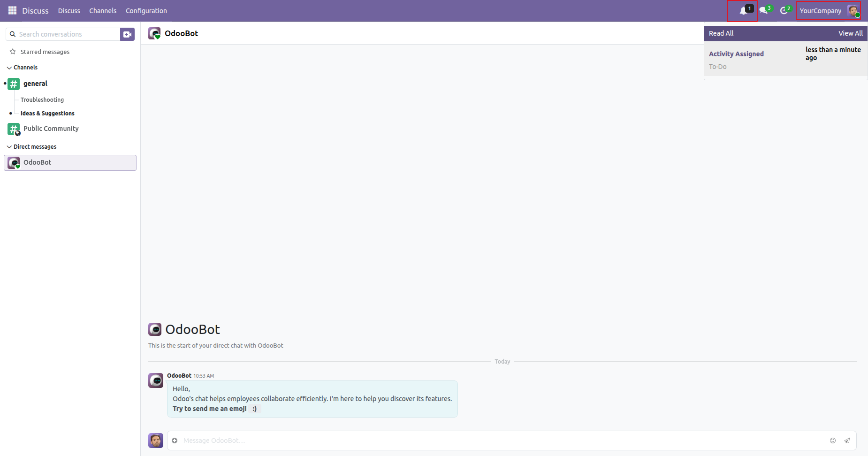Mark all notifications with Read All
Screen dimensions: 868x456
coord(721,33)
